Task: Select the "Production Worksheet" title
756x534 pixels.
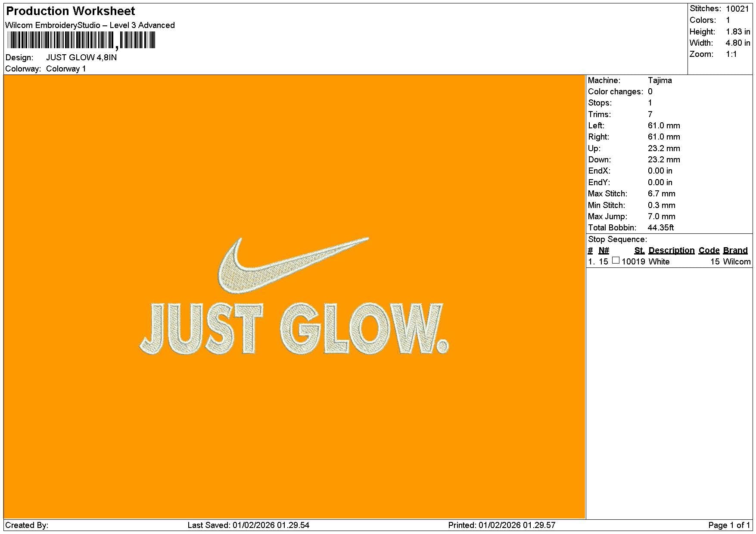Action: [x=71, y=11]
